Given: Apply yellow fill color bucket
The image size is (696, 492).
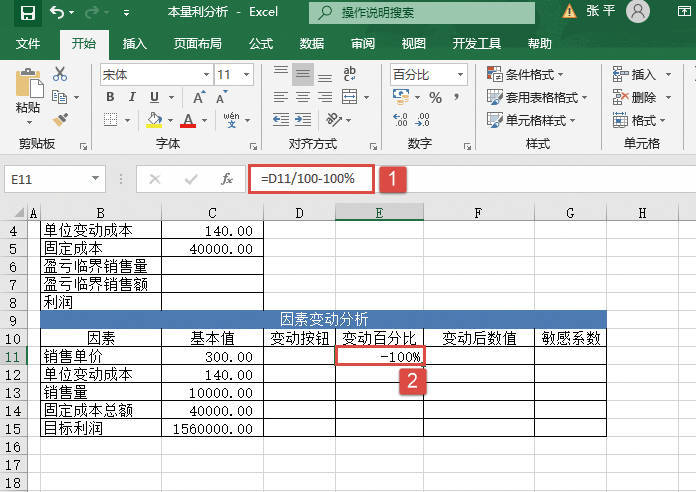Looking at the screenshot, I should (x=154, y=119).
